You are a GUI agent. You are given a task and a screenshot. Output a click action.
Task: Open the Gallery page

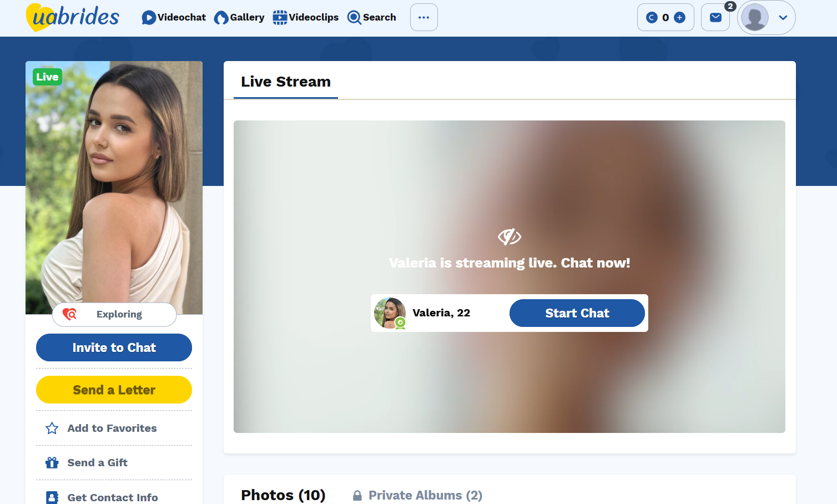[x=239, y=18]
